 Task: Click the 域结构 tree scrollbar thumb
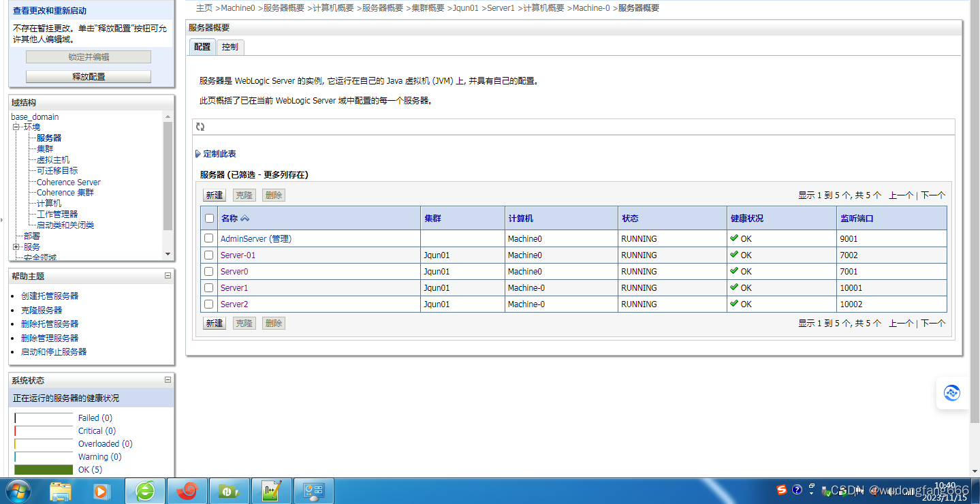click(168, 176)
